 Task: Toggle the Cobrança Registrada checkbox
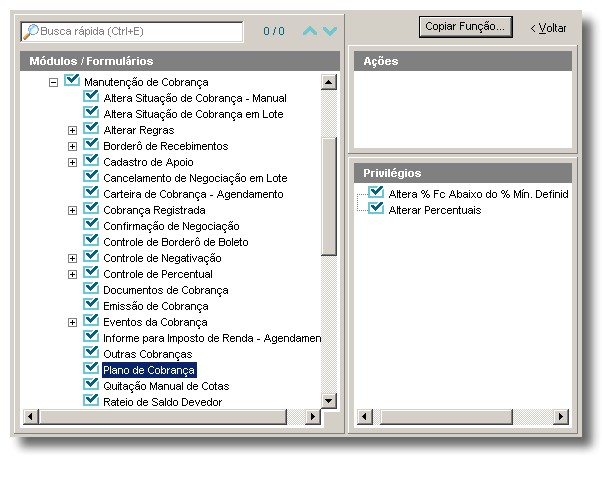pos(91,209)
